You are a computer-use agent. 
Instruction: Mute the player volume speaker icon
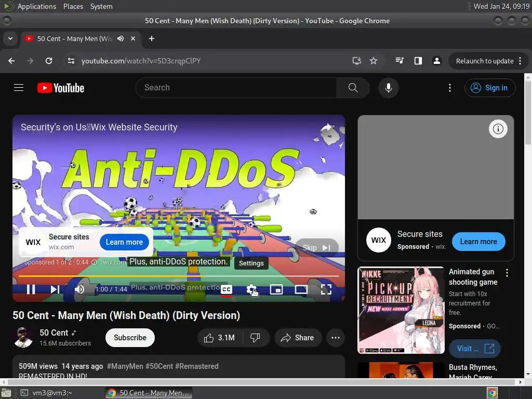pos(79,289)
